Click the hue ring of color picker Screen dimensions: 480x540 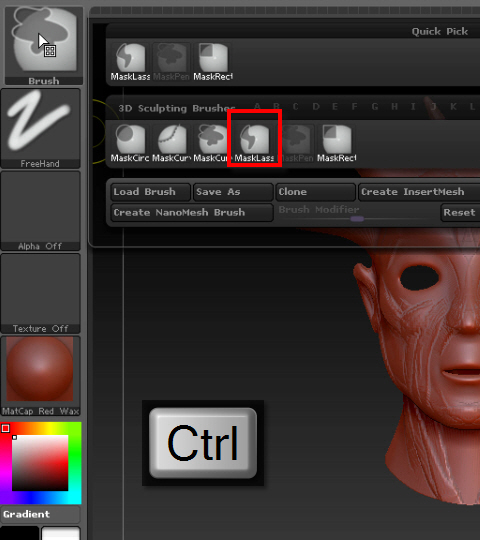point(75,463)
